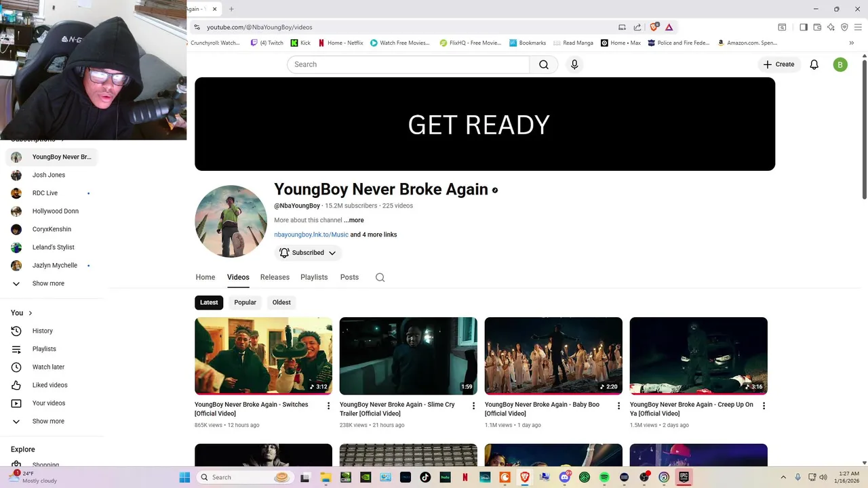
Task: Open RDC Live subscription channel
Action: (x=52, y=193)
